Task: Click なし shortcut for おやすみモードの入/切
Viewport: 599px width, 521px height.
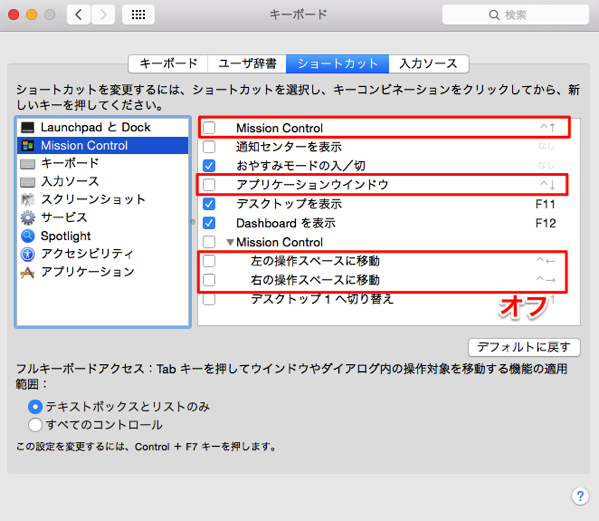Action: click(x=546, y=165)
